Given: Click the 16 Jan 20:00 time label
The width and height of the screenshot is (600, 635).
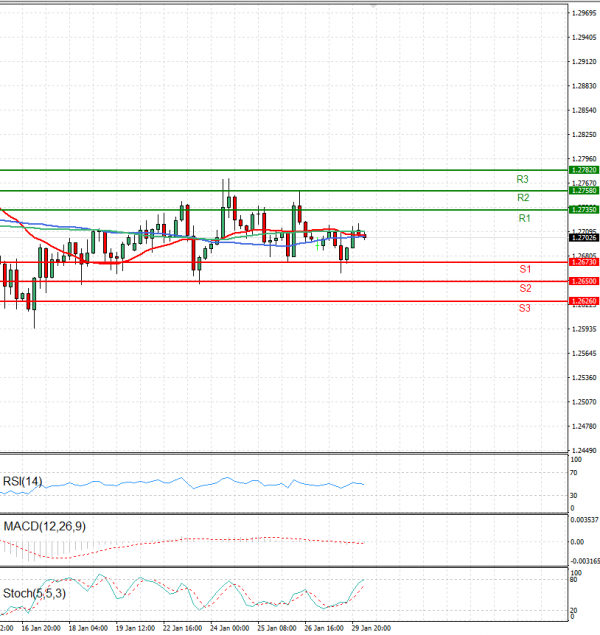Looking at the screenshot, I should tap(41, 628).
